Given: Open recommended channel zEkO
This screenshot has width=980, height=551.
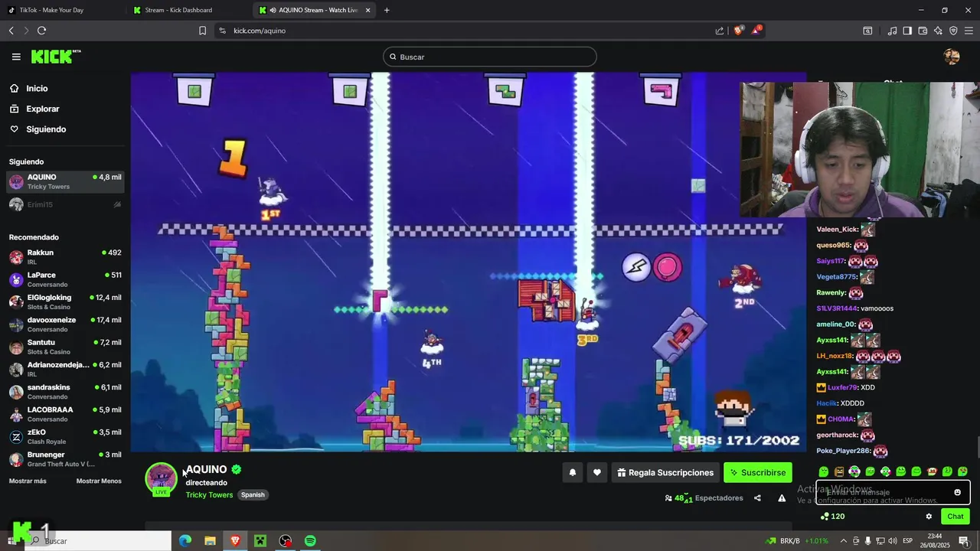Looking at the screenshot, I should point(65,436).
